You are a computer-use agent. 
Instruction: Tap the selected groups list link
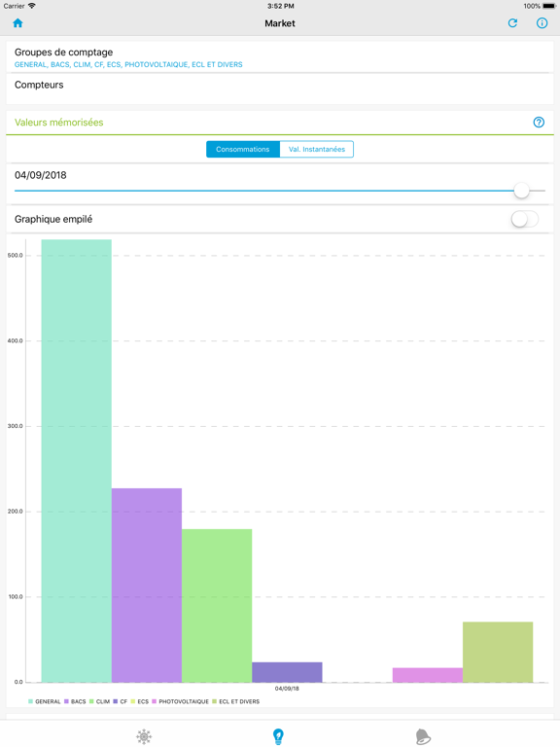128,64
